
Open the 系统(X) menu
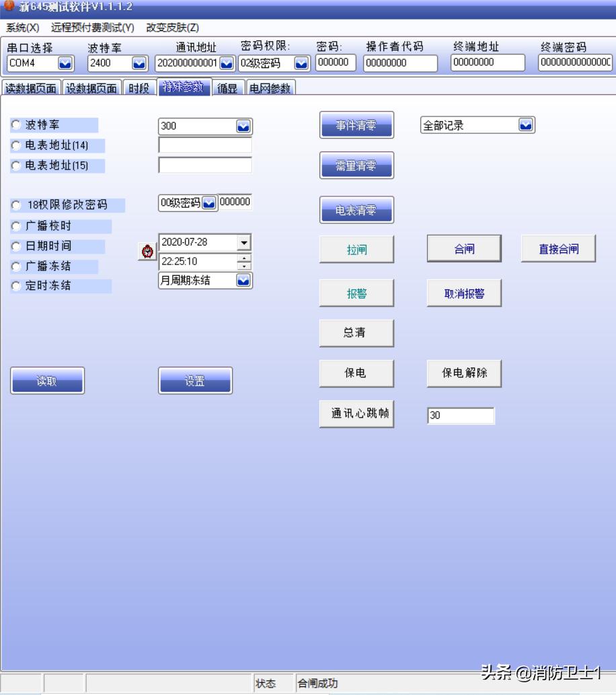[x=21, y=29]
